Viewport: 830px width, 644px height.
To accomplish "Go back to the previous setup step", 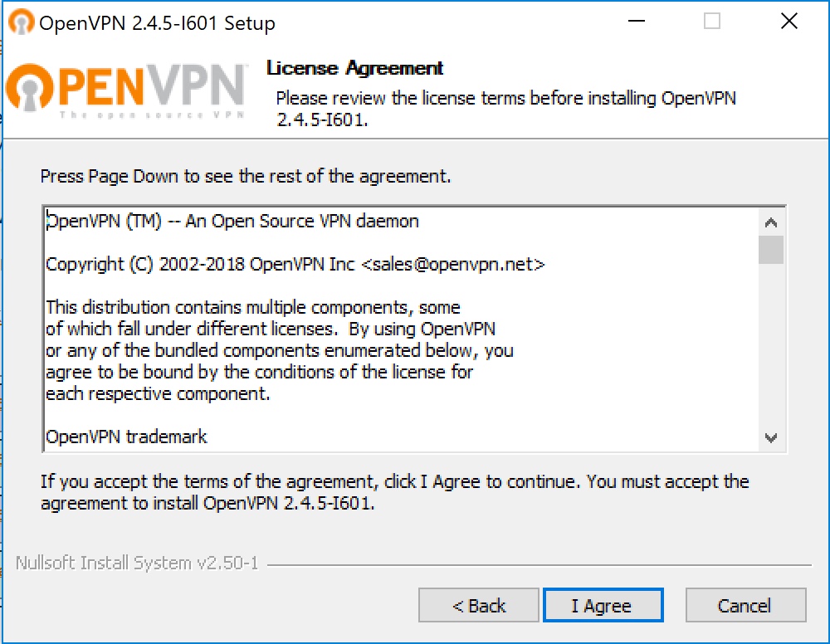I will click(x=478, y=605).
